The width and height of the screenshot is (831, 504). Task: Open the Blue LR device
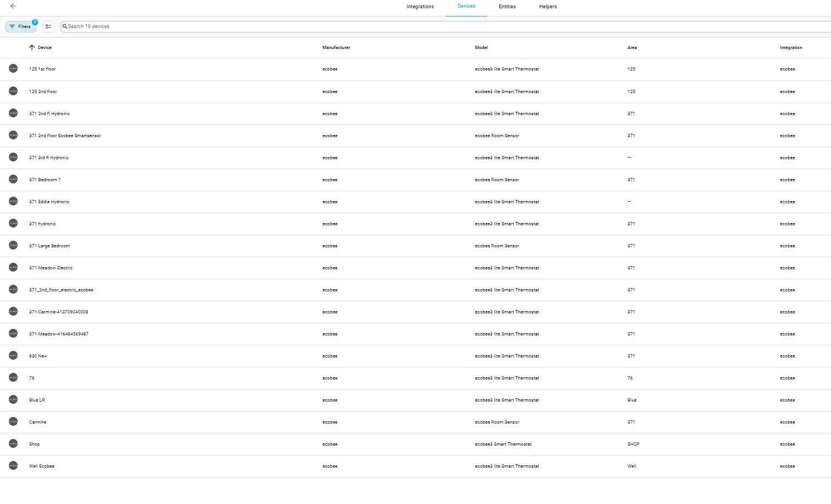point(37,400)
